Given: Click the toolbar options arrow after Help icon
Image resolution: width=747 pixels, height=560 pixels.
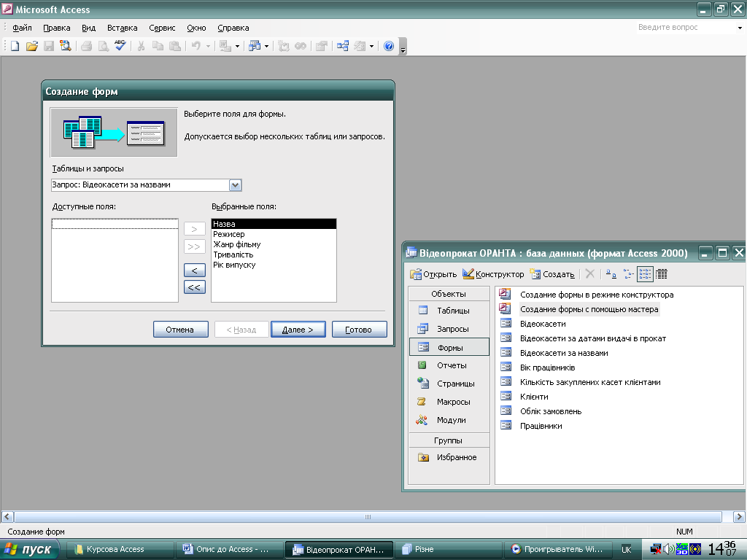Looking at the screenshot, I should (x=403, y=47).
